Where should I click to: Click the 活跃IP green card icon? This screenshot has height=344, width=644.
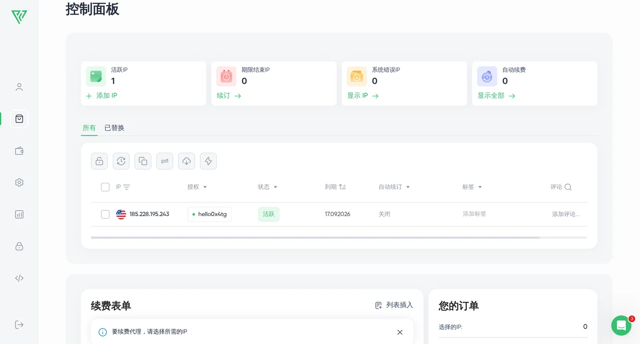coord(96,77)
